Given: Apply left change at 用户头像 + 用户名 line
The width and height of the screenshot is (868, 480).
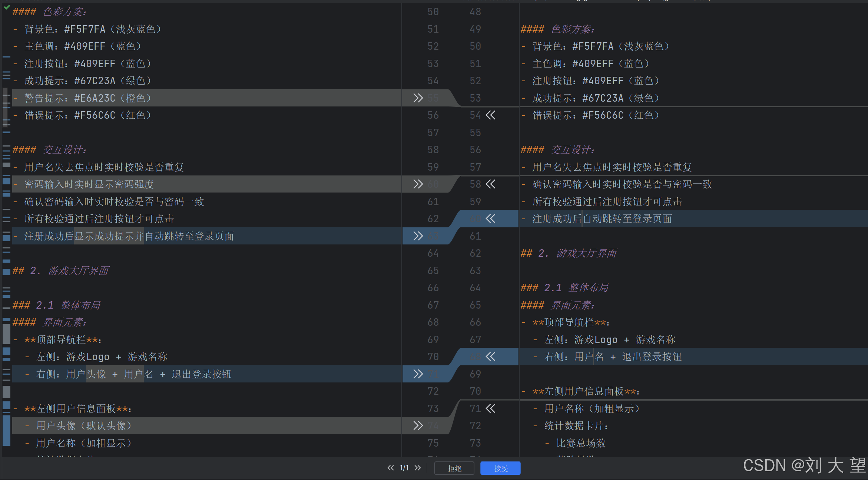Looking at the screenshot, I should pos(418,374).
